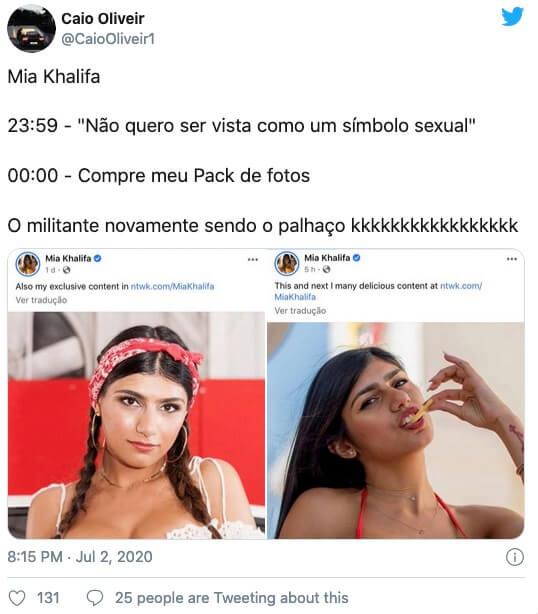Image resolution: width=538 pixels, height=614 pixels.
Task: Click globe privacy icon in left post
Action: click(x=67, y=270)
